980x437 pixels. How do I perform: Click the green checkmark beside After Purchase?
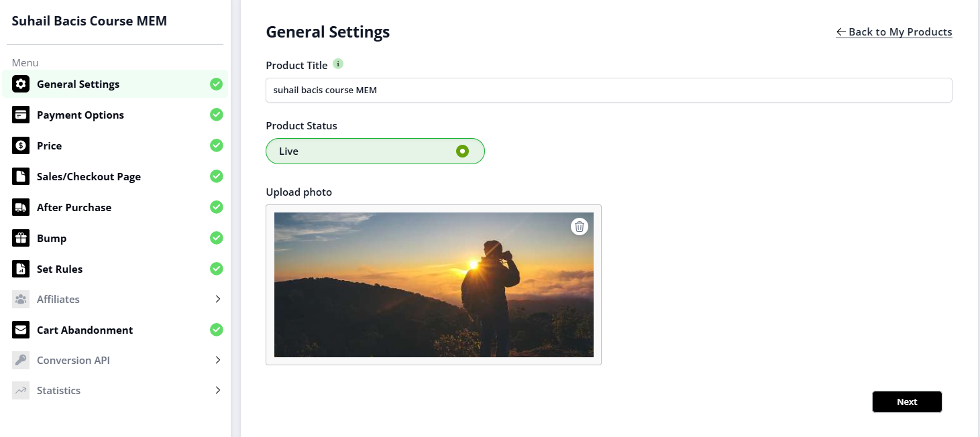[x=216, y=207]
